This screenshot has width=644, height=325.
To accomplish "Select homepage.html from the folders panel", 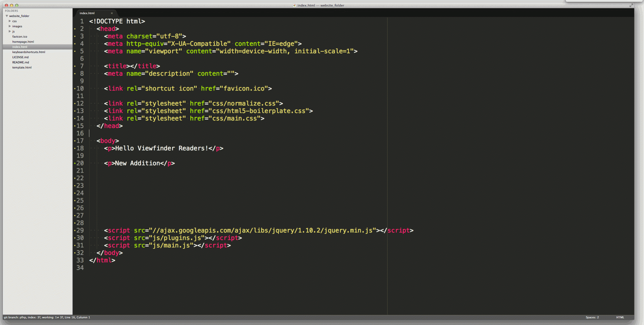I will (x=23, y=41).
